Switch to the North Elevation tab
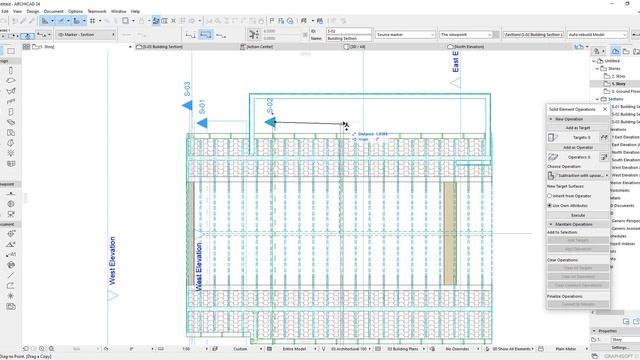 (x=466, y=47)
